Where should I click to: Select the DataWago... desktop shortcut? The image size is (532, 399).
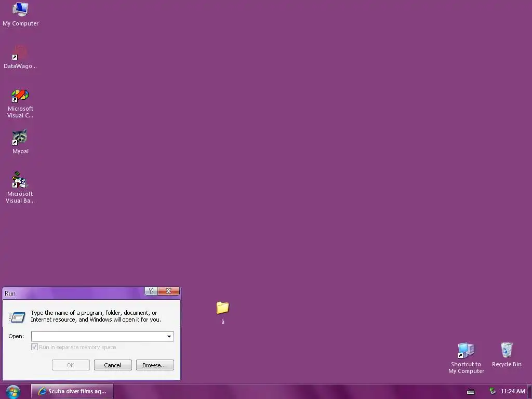[x=20, y=57]
